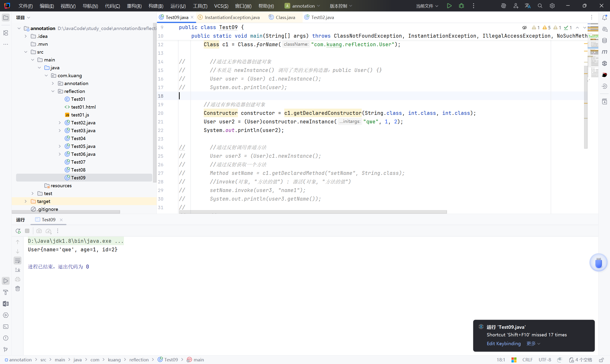
Task: Toggle soft-wrap in run console
Action: pos(18,260)
